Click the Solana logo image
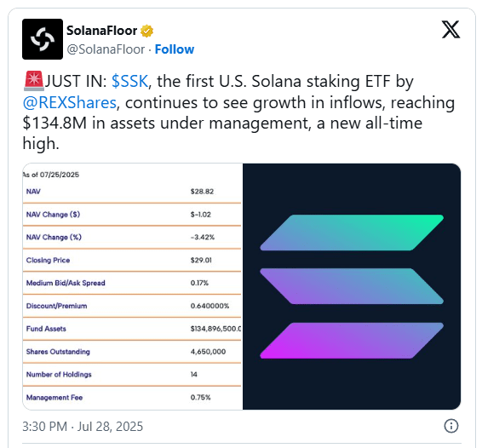The width and height of the screenshot is (482, 448). coord(352,286)
